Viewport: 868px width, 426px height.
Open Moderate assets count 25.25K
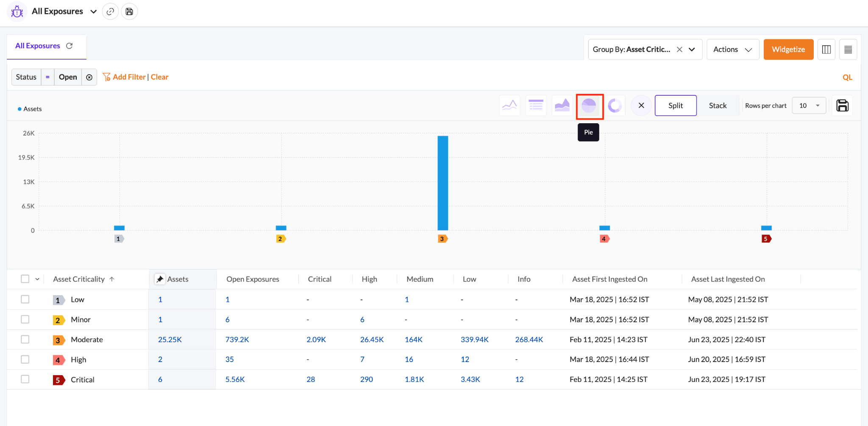(x=170, y=340)
